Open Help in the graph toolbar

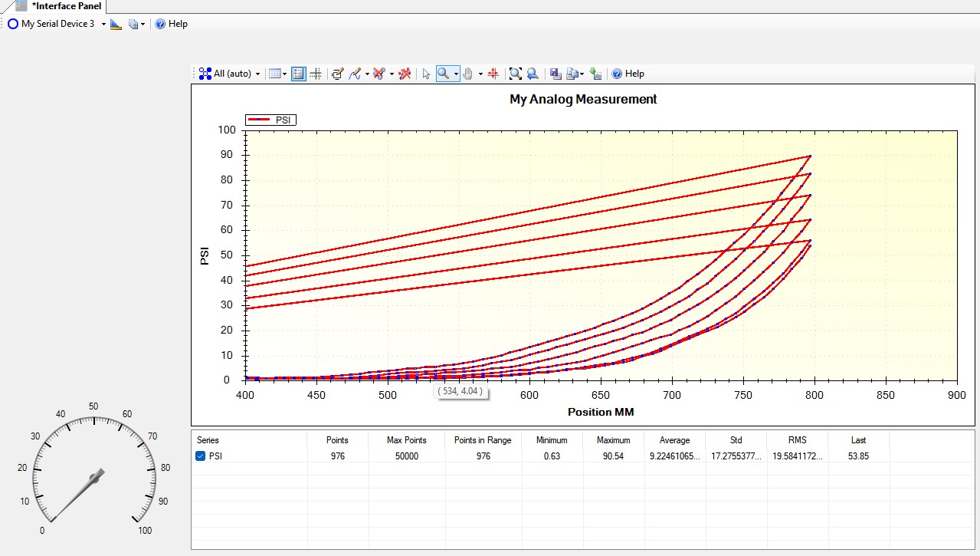point(628,74)
